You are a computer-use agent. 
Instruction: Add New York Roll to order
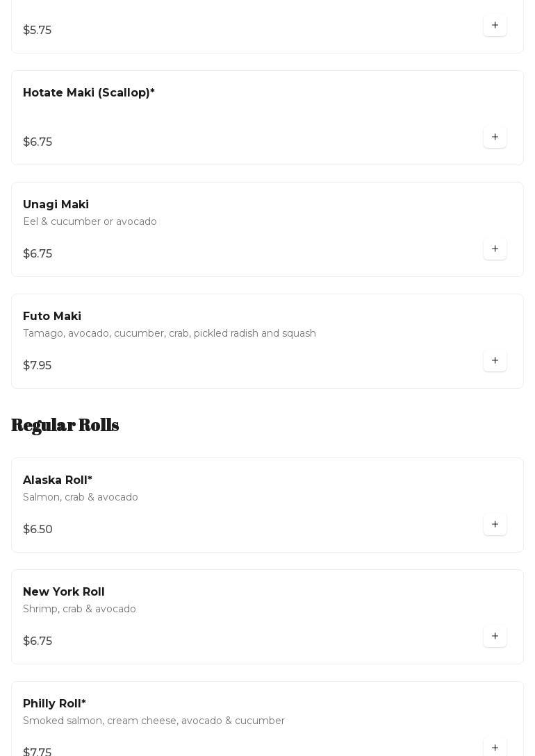pos(495,637)
